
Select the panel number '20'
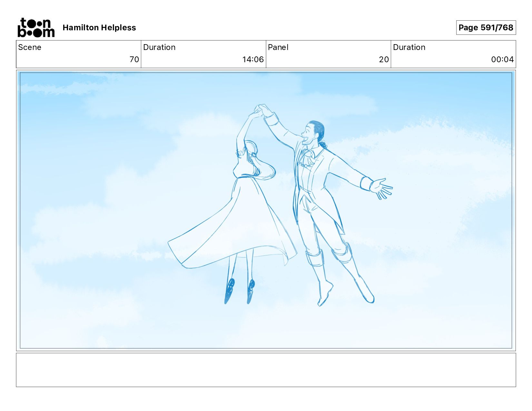click(x=384, y=59)
